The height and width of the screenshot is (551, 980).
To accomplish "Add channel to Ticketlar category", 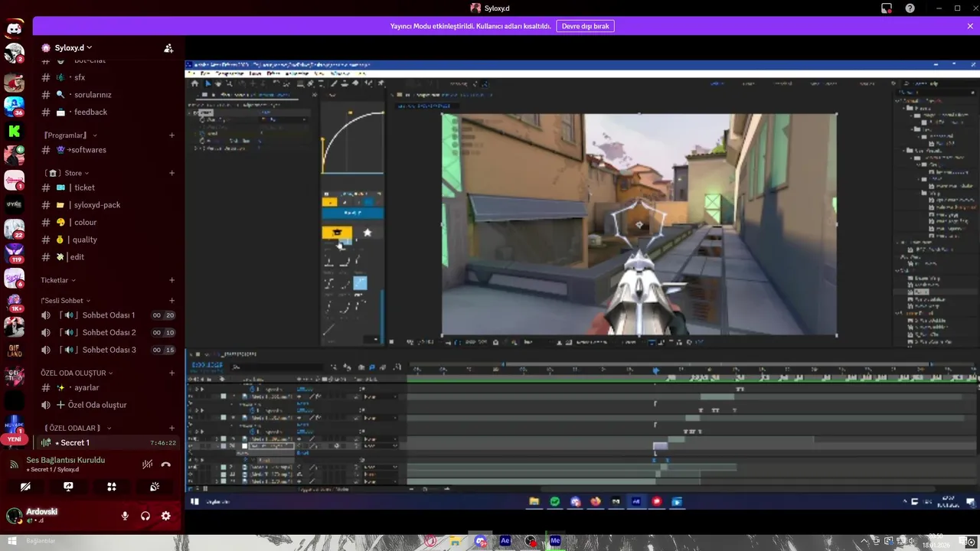I will [171, 280].
